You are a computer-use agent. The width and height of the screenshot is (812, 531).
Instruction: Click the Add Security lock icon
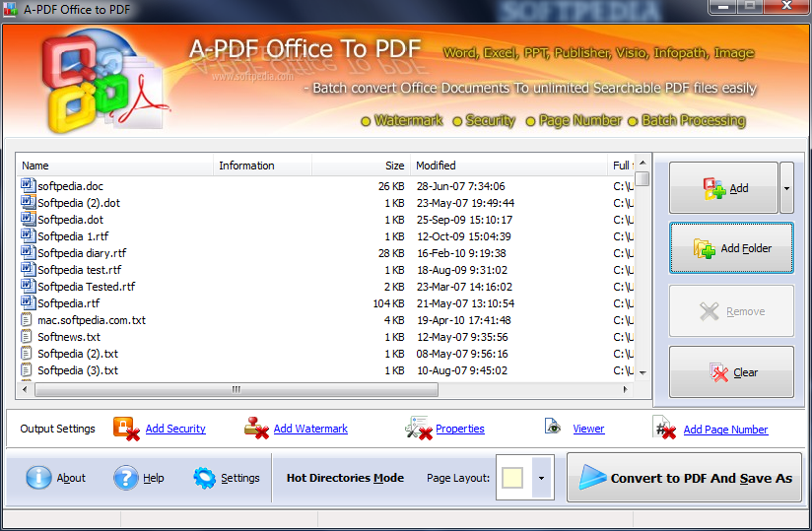(126, 429)
